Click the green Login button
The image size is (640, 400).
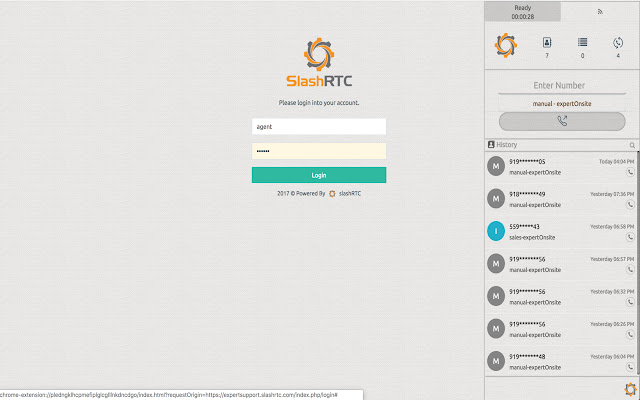[319, 175]
